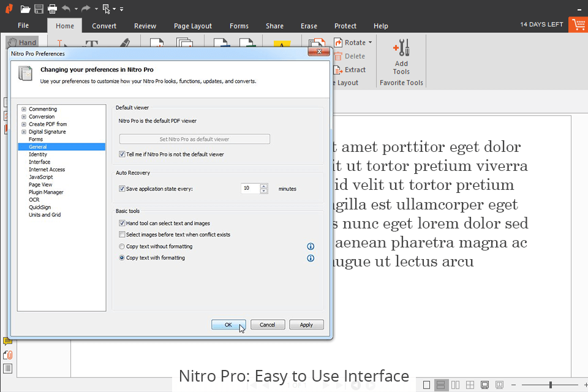588x392 pixels.
Task: Click the full screen monitor icon
Action: point(484,385)
